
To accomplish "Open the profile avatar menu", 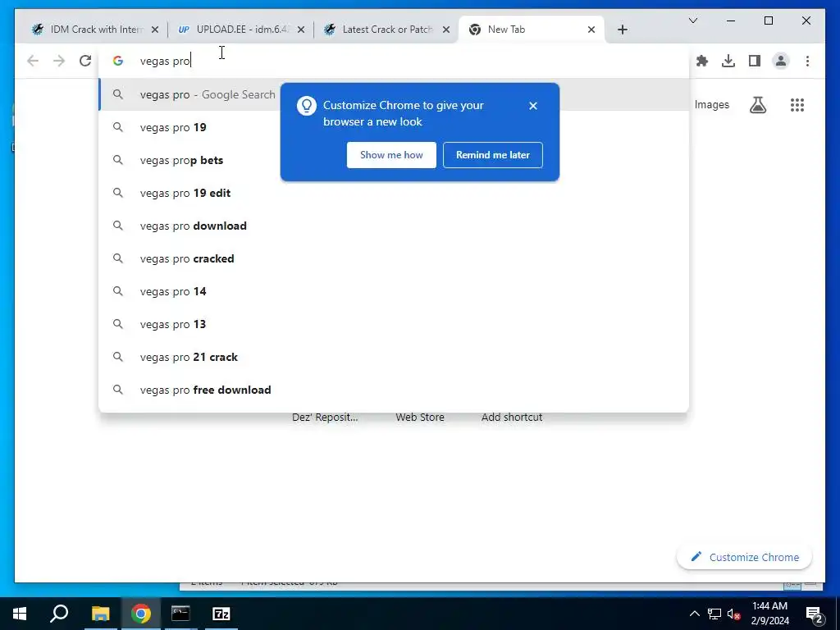I will tap(781, 61).
